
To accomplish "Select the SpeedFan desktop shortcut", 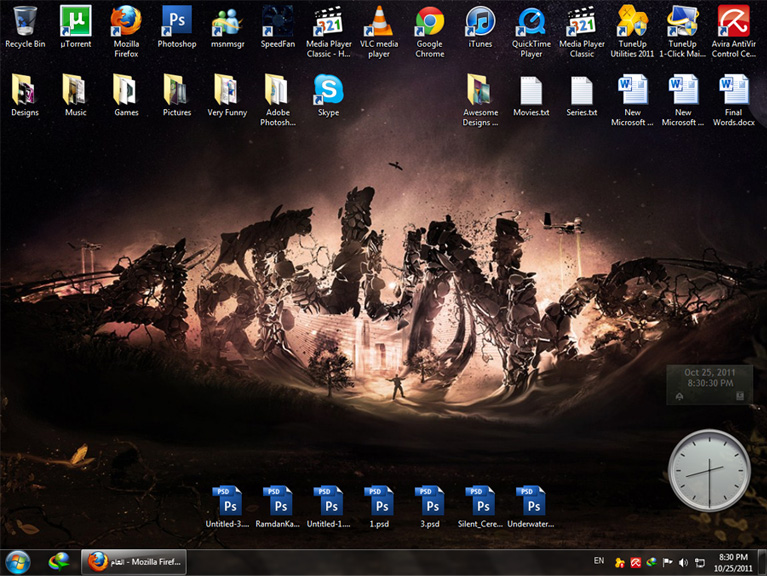I will pyautogui.click(x=278, y=27).
